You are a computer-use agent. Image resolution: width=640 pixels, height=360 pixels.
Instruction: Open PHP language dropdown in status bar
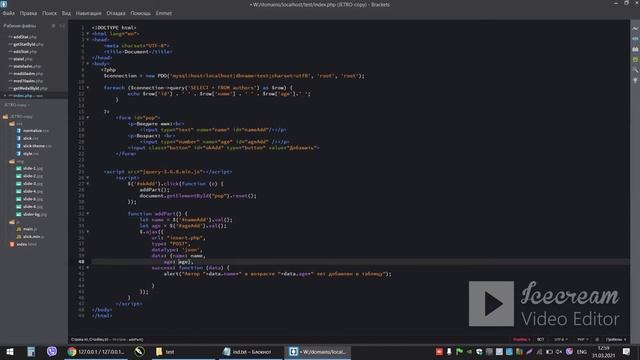click(582, 340)
